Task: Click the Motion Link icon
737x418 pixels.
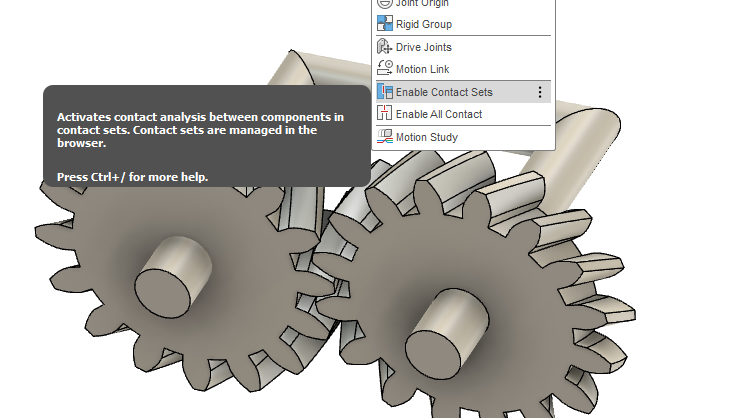Action: click(x=384, y=68)
